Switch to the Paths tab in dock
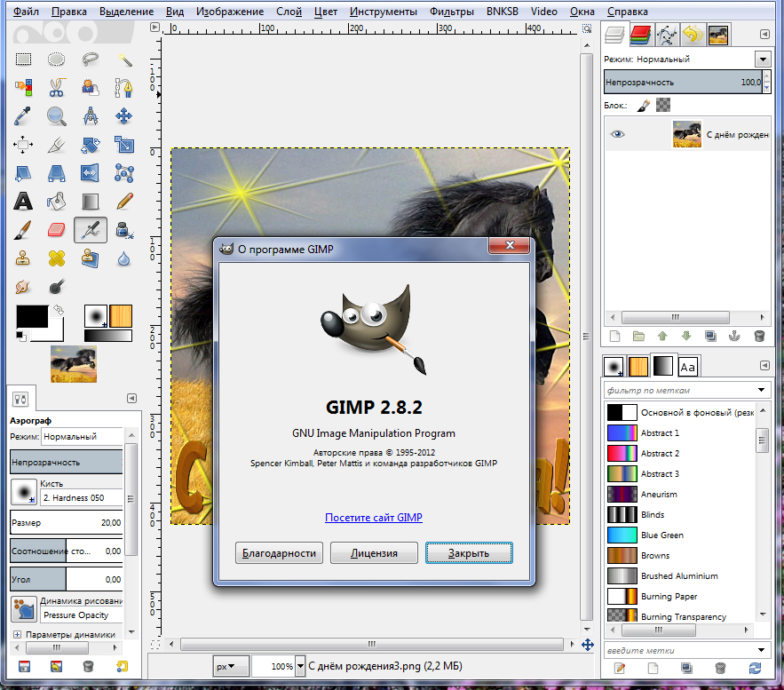784x690 pixels. (x=667, y=35)
